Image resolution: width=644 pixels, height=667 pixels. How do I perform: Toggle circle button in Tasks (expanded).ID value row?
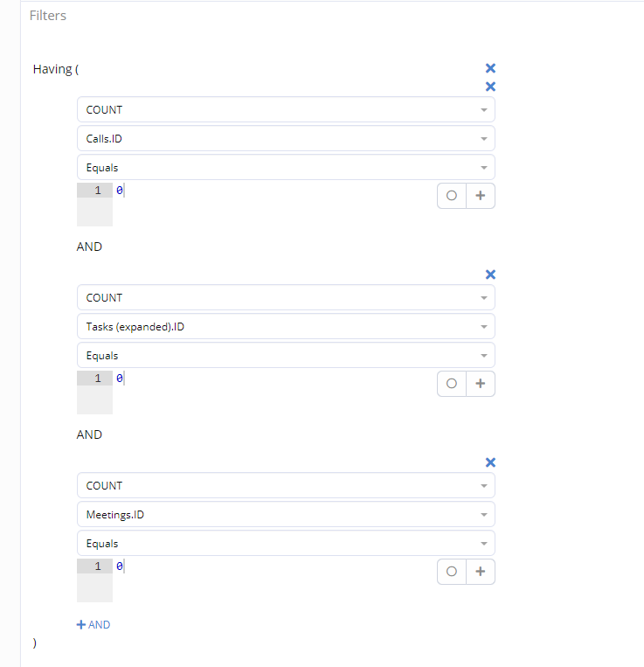tap(452, 384)
